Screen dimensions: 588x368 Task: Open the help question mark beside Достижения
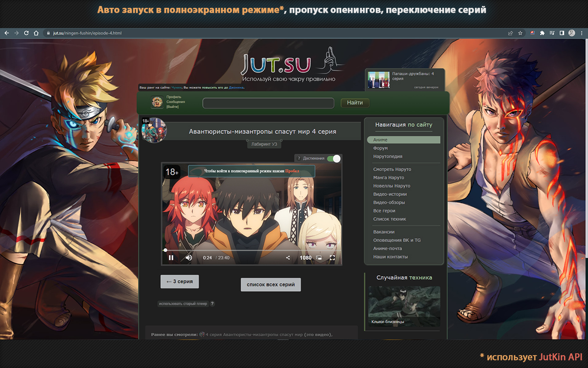[x=299, y=158]
